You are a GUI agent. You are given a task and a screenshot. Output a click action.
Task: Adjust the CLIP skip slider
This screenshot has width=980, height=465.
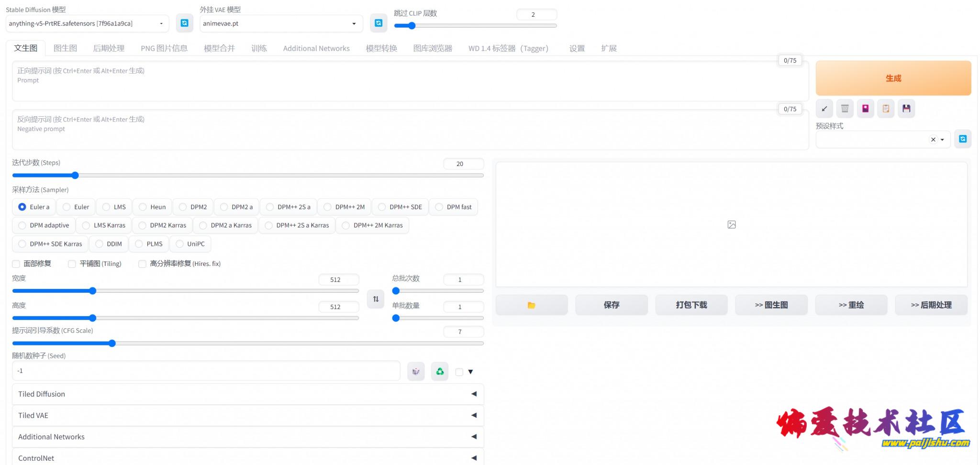475,26
